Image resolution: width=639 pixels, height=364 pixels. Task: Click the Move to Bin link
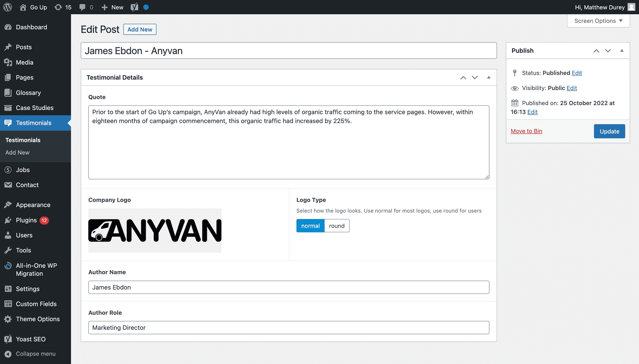point(527,131)
